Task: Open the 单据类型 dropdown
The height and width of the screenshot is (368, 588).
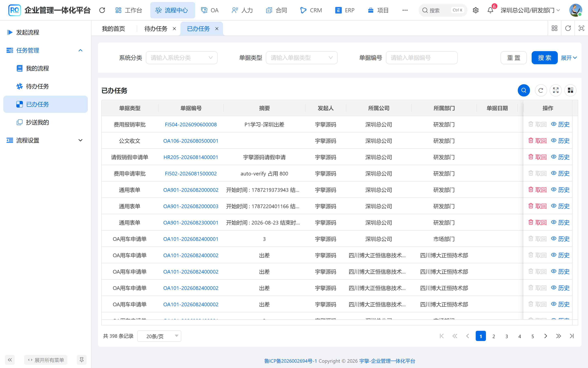Action: [x=302, y=58]
